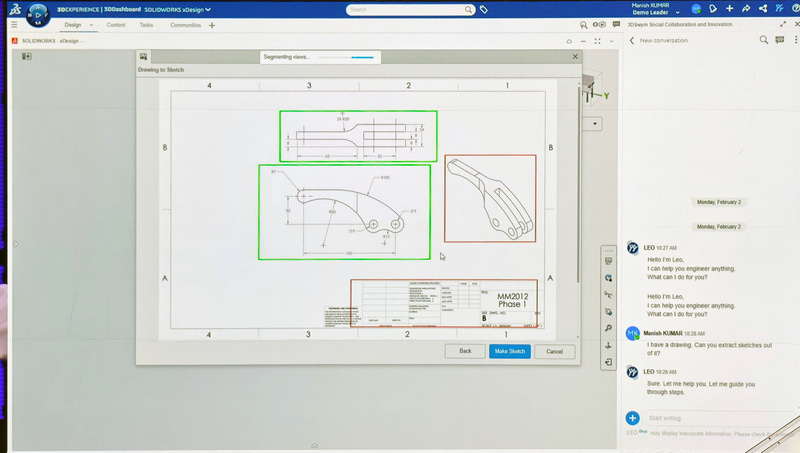This screenshot has width=800, height=453.
Task: Add a new dashboard tab with plus
Action: (x=212, y=25)
